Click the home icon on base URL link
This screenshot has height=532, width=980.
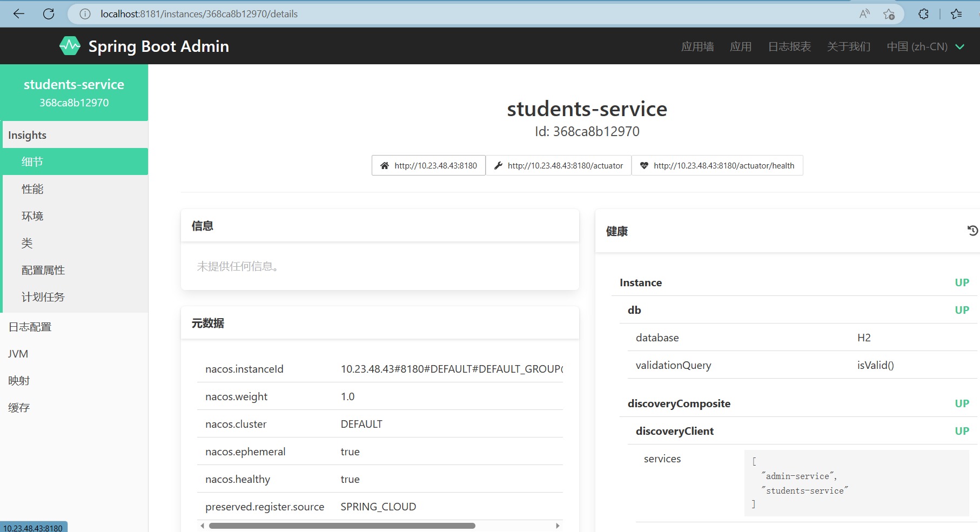385,165
